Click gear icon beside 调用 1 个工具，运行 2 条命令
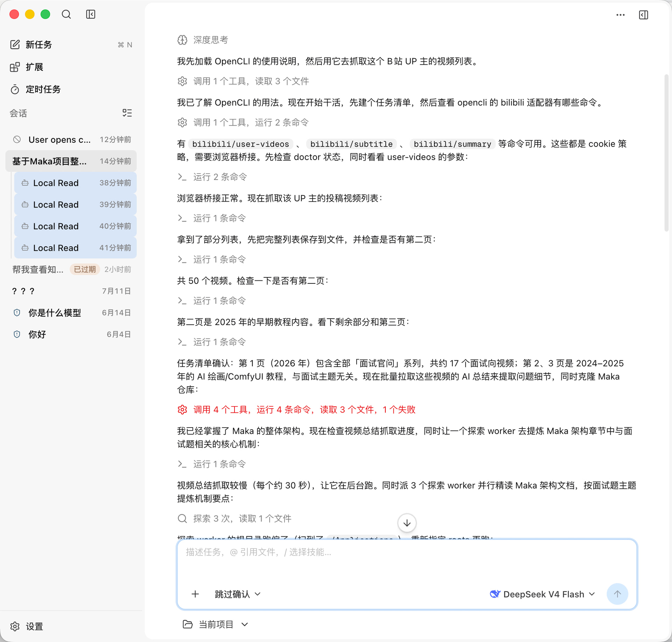Image resolution: width=672 pixels, height=642 pixels. click(182, 123)
